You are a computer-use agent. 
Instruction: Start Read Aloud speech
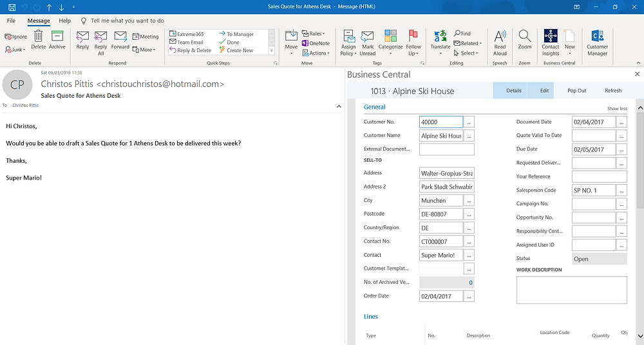click(x=500, y=43)
